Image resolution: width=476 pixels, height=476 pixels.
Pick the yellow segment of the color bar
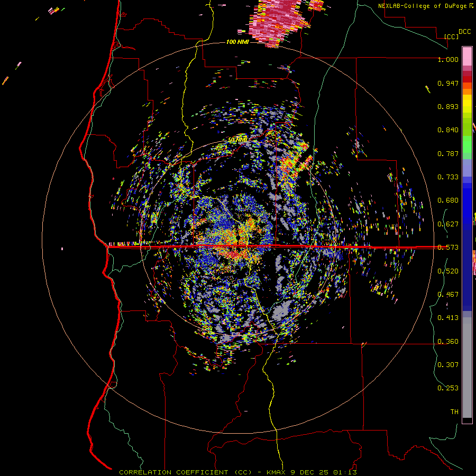point(467,104)
